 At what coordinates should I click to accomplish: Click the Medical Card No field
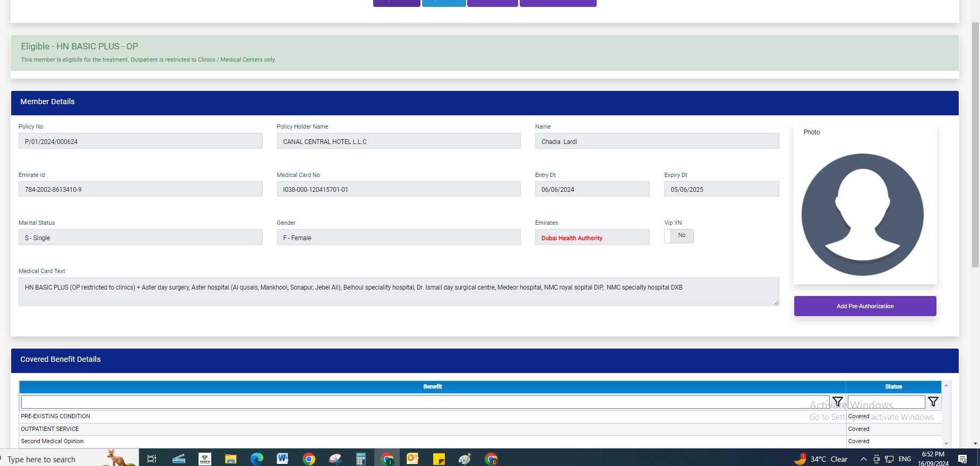pyautogui.click(x=399, y=189)
